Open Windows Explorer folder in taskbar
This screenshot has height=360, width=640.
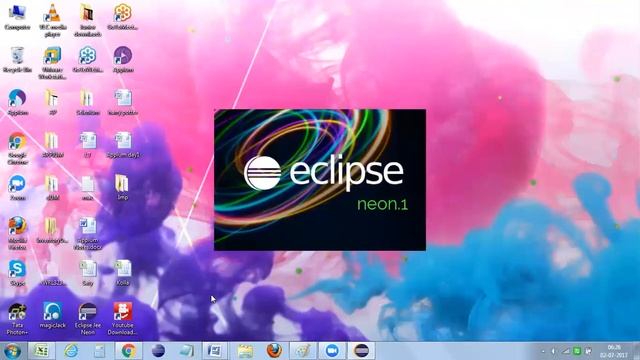point(245,351)
